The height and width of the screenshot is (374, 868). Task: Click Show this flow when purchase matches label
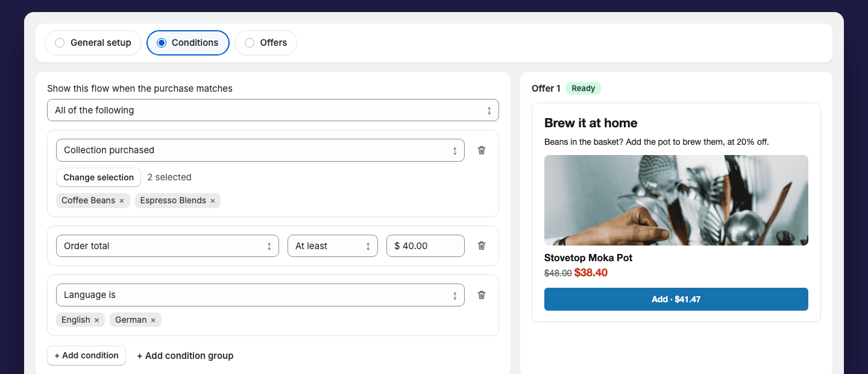point(140,89)
